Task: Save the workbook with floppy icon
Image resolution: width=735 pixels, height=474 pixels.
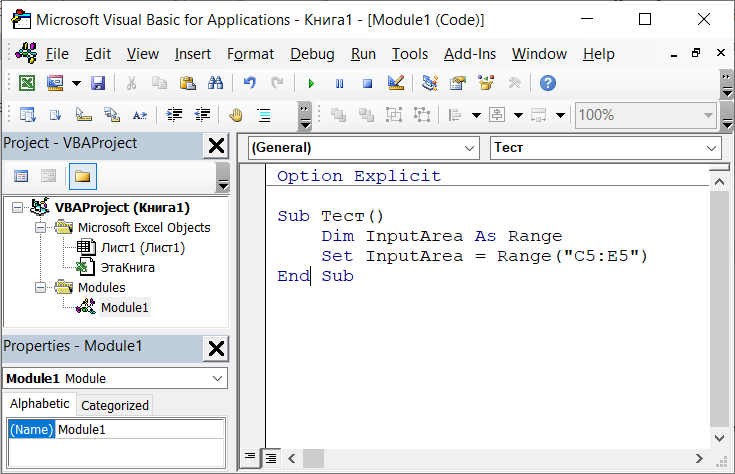Action: point(98,83)
